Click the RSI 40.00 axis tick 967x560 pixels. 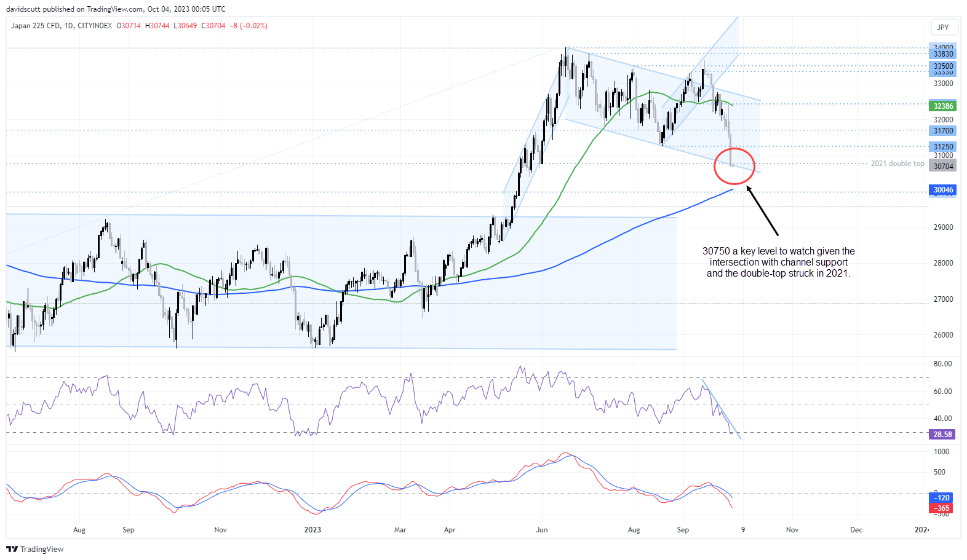point(942,419)
